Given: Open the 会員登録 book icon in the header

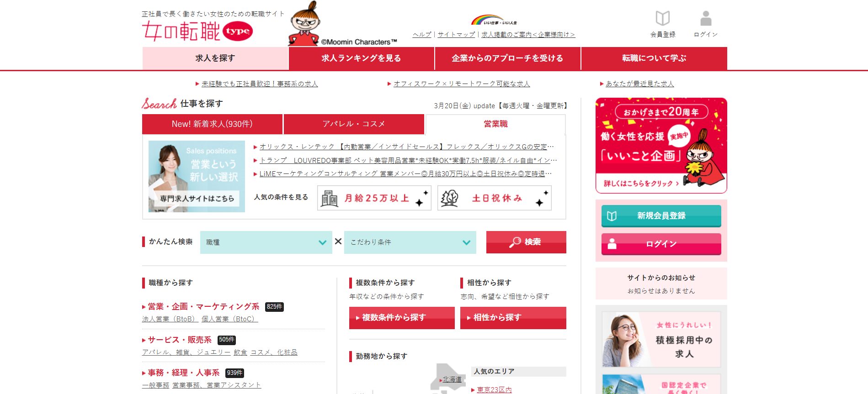Looking at the screenshot, I should (x=662, y=18).
